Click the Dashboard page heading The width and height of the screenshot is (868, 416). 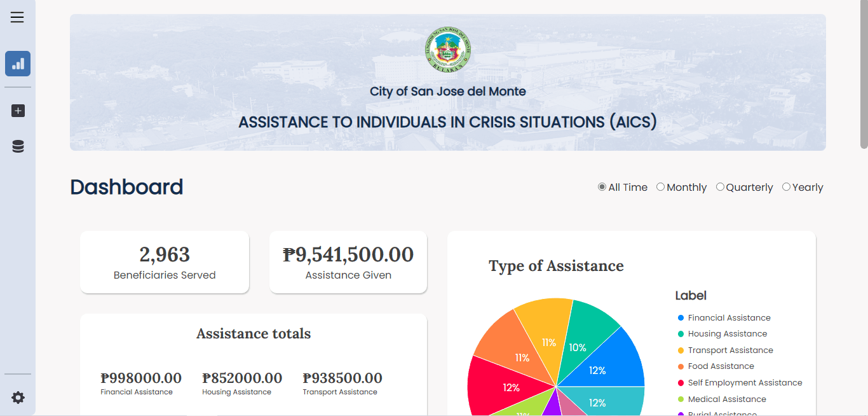coord(126,187)
